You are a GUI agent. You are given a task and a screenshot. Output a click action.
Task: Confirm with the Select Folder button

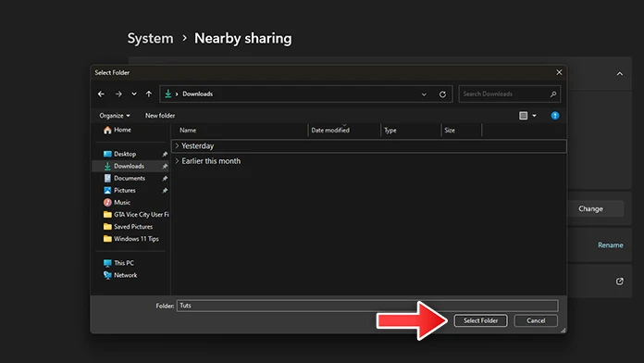pos(480,320)
